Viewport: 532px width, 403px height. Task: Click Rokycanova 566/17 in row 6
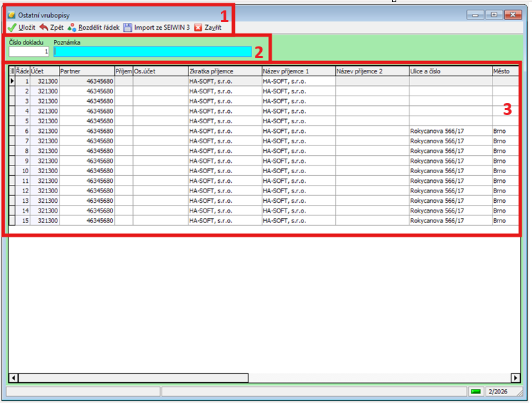pos(451,131)
